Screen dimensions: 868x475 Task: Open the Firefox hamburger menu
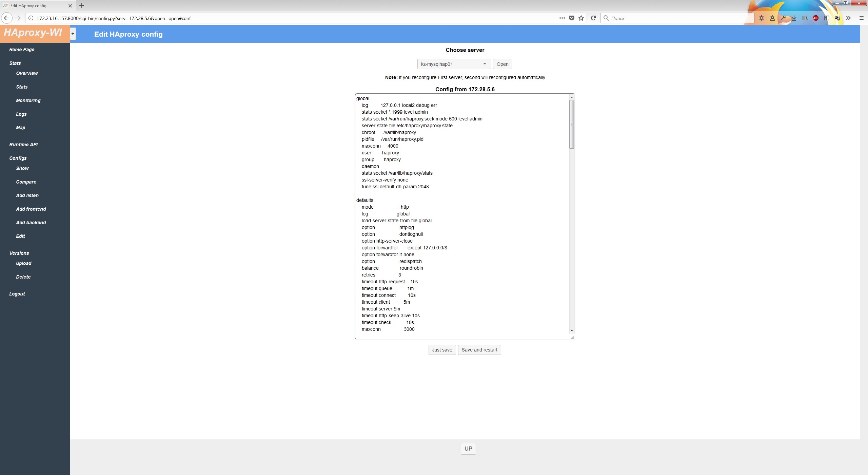click(861, 18)
